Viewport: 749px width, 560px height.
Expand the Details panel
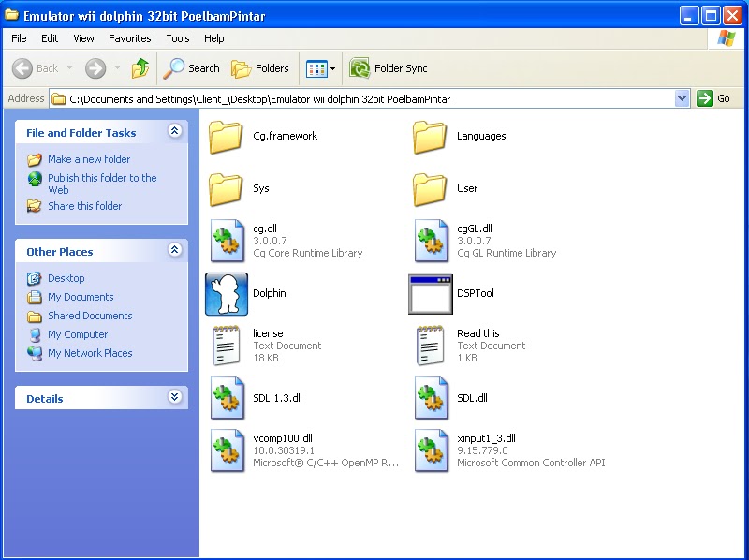coord(175,398)
